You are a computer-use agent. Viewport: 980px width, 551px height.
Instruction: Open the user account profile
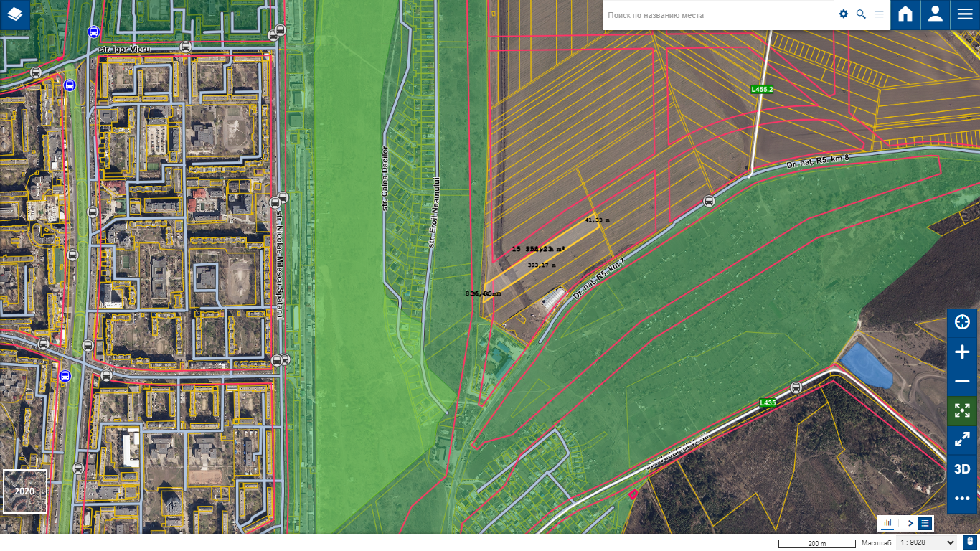pyautogui.click(x=935, y=14)
